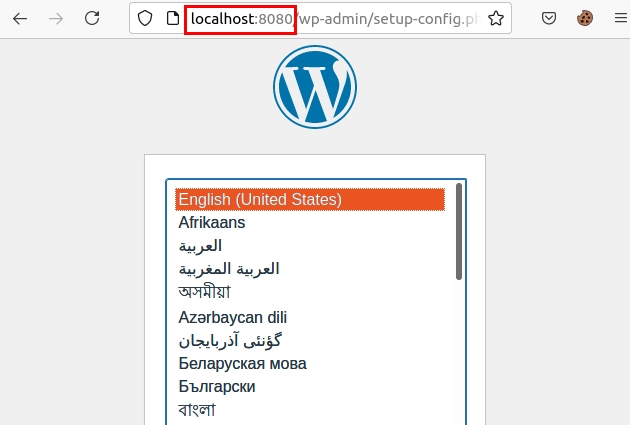
Task: Select Беларуская мова language option
Action: (310, 364)
